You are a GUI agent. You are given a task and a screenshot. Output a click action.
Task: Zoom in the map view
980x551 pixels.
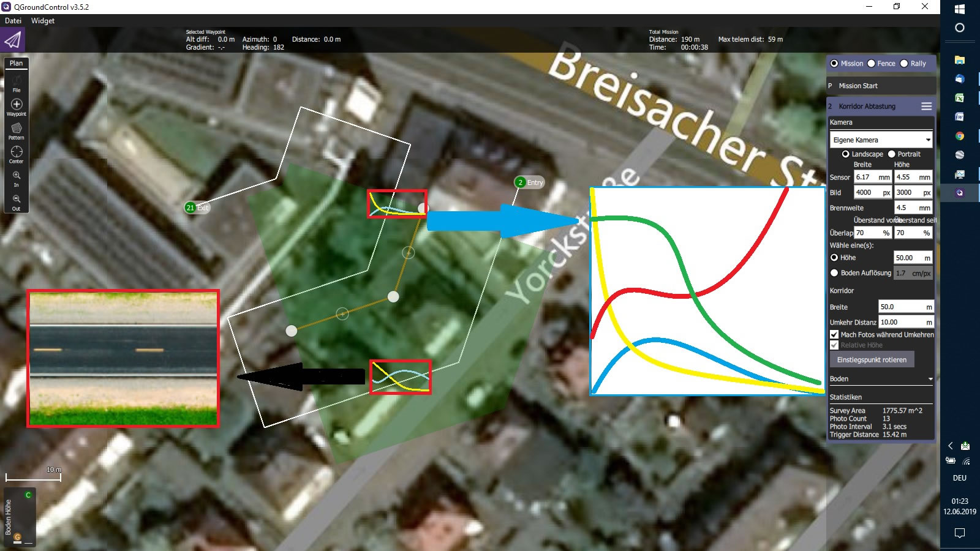(x=17, y=178)
